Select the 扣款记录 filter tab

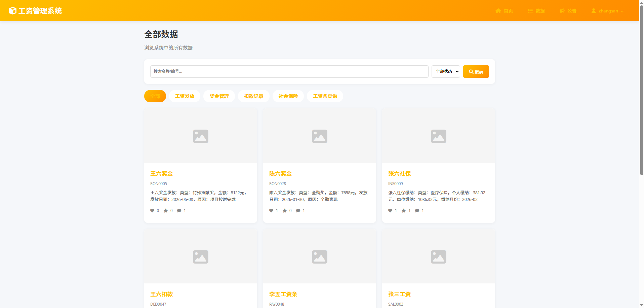pyautogui.click(x=254, y=96)
